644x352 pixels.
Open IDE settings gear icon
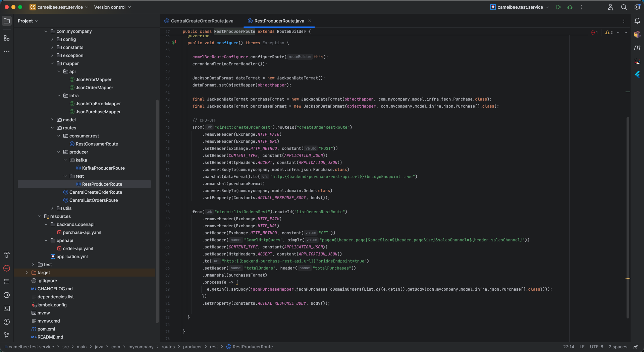pyautogui.click(x=637, y=7)
